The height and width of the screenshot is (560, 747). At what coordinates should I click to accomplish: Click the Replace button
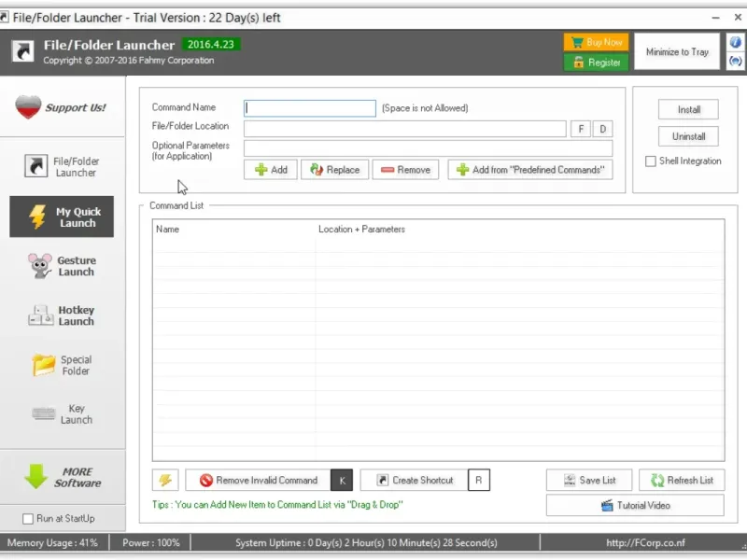334,170
